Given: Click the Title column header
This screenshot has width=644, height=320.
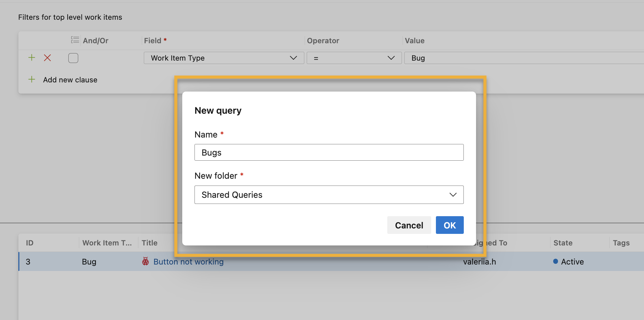Looking at the screenshot, I should [x=150, y=243].
